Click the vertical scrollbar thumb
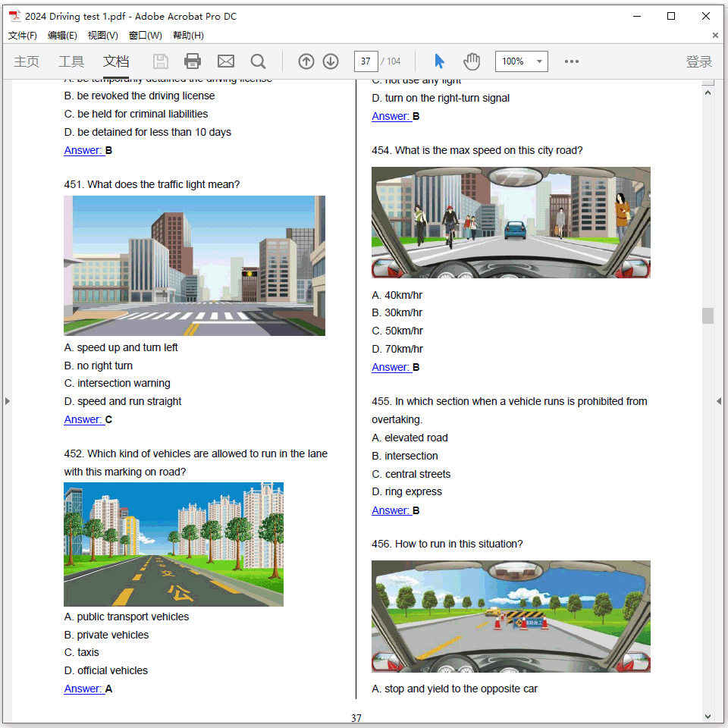This screenshot has height=728, width=728. [708, 315]
